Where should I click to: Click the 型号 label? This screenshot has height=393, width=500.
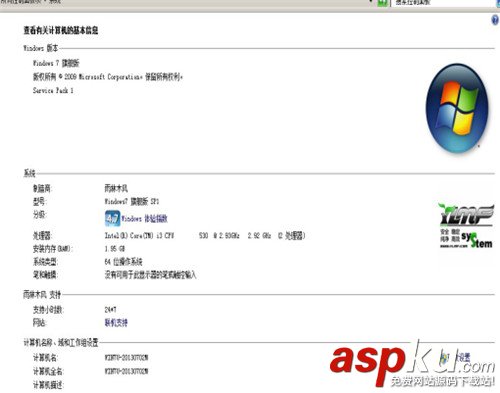pyautogui.click(x=39, y=202)
